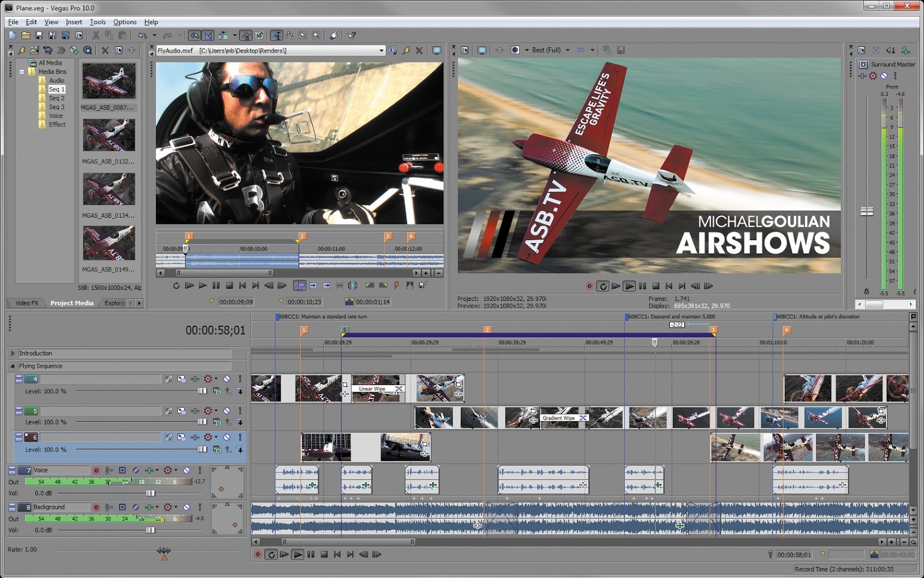This screenshot has height=578, width=924.
Task: Save the project with the Save icon
Action: point(39,36)
